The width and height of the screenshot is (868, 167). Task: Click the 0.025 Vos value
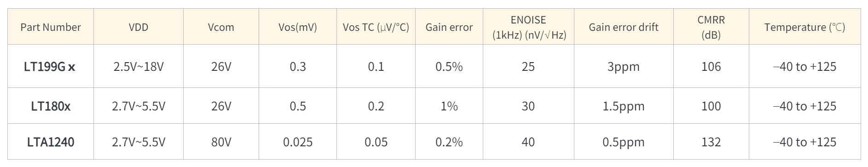coord(298,142)
